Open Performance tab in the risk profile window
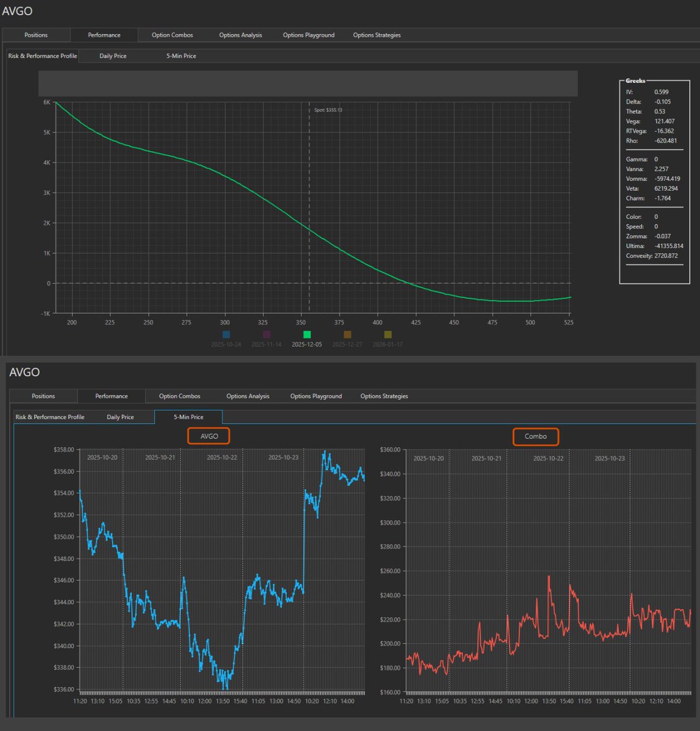 coord(104,35)
